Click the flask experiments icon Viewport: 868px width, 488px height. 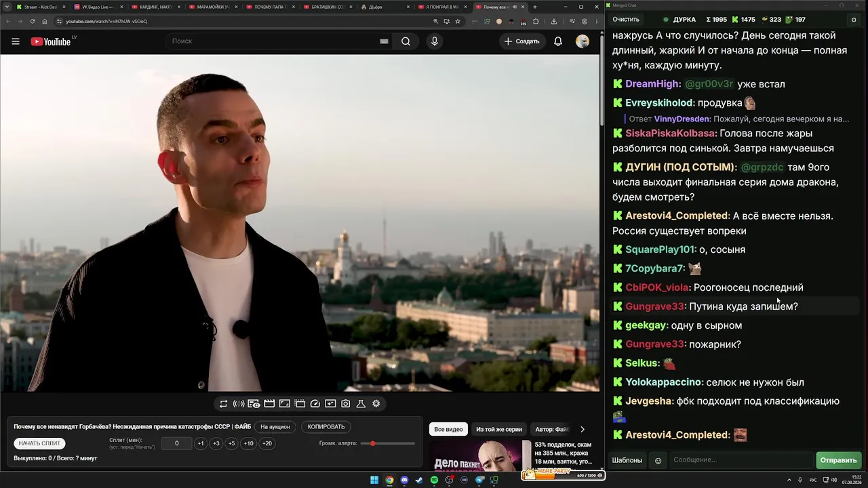[361, 404]
